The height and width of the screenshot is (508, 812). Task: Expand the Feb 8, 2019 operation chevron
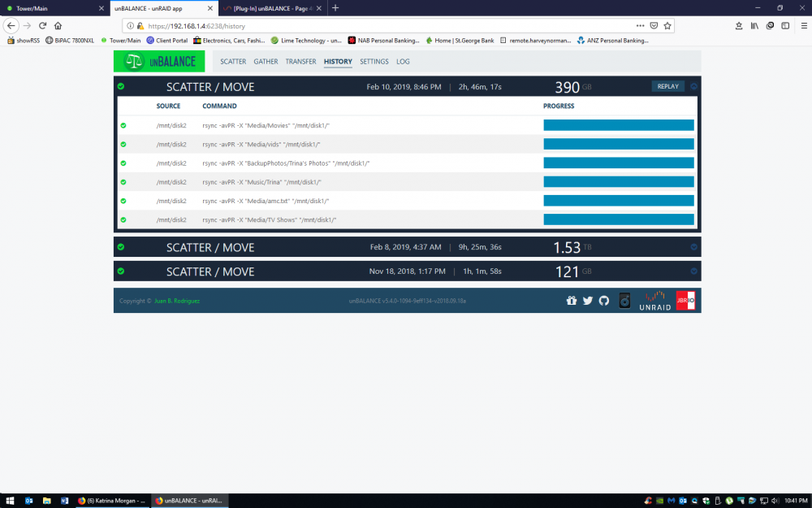pyautogui.click(x=694, y=247)
